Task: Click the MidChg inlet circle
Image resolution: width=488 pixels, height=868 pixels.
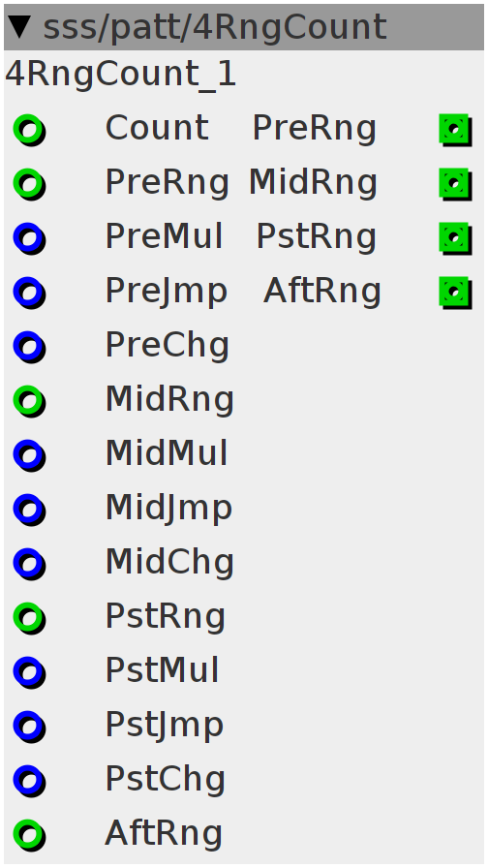Action: point(29,564)
